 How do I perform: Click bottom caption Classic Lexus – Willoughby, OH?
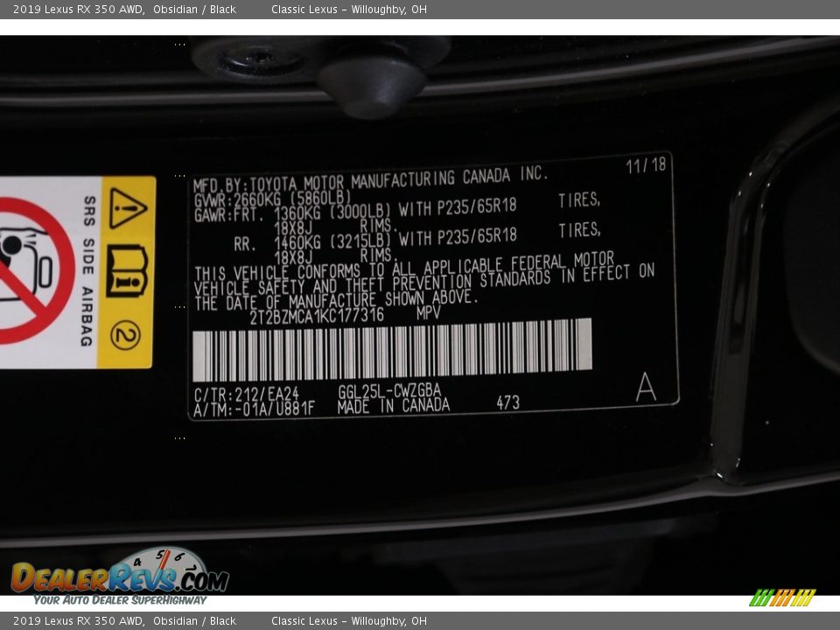pyautogui.click(x=349, y=621)
